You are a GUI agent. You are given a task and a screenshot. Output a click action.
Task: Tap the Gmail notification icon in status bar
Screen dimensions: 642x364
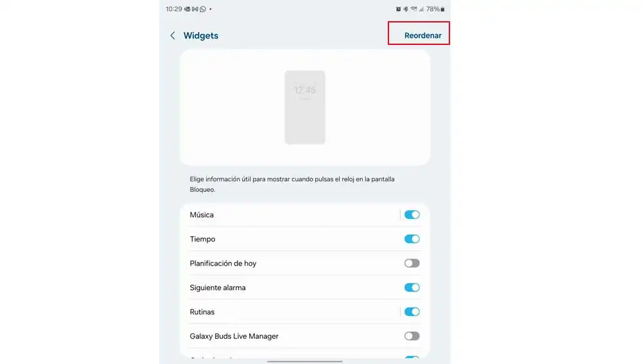195,9
